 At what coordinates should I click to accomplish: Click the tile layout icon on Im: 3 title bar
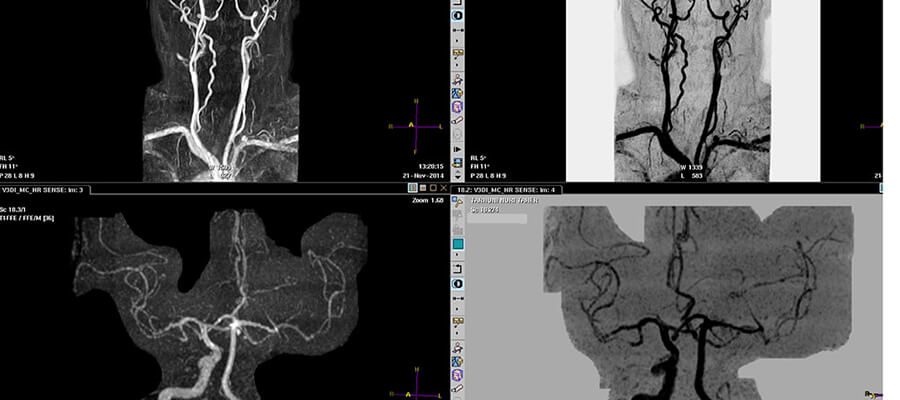pyautogui.click(x=412, y=188)
